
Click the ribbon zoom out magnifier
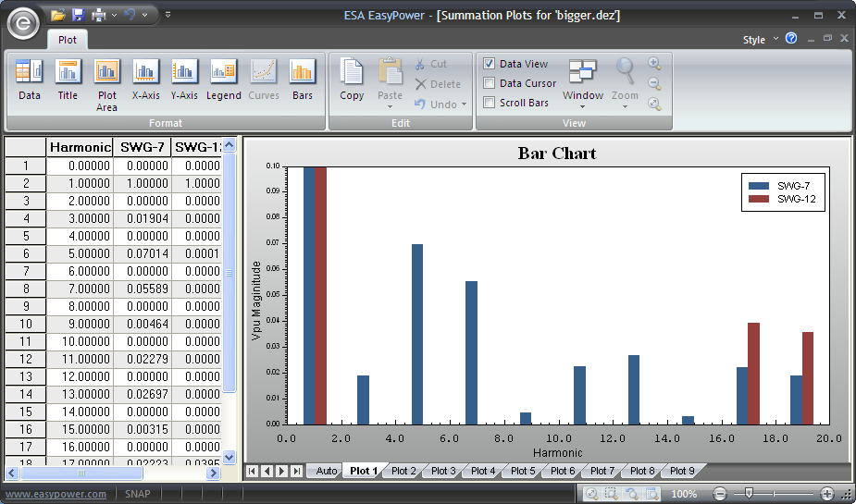(654, 83)
